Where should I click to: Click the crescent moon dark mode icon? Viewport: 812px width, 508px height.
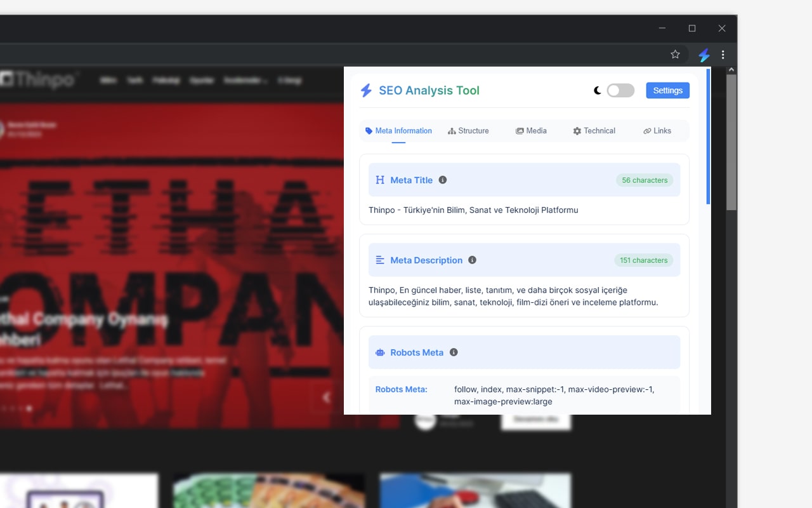[597, 91]
